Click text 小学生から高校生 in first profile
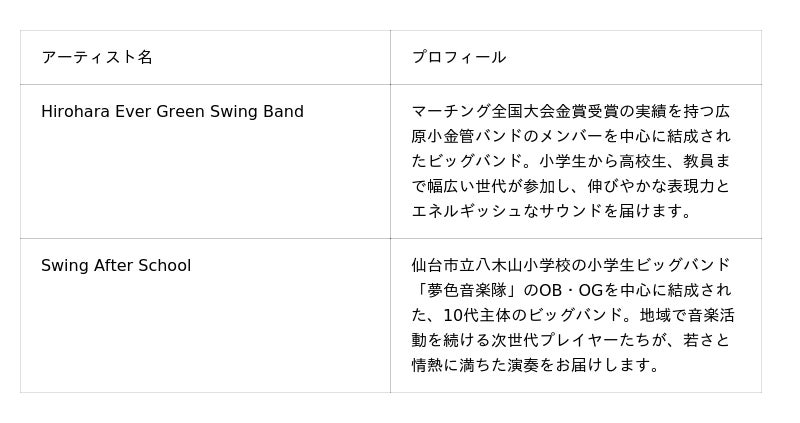This screenshot has height=423, width=800. click(603, 161)
